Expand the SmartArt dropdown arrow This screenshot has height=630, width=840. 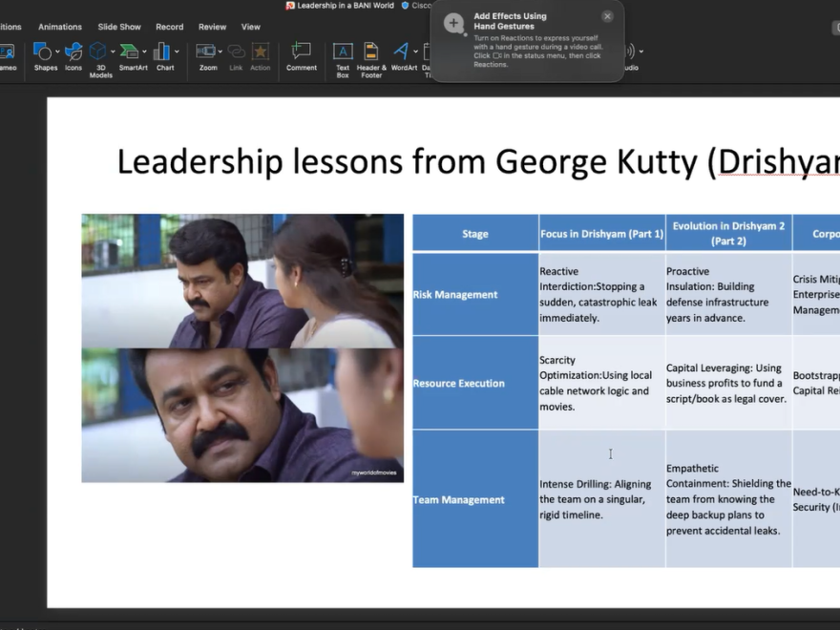pyautogui.click(x=145, y=52)
